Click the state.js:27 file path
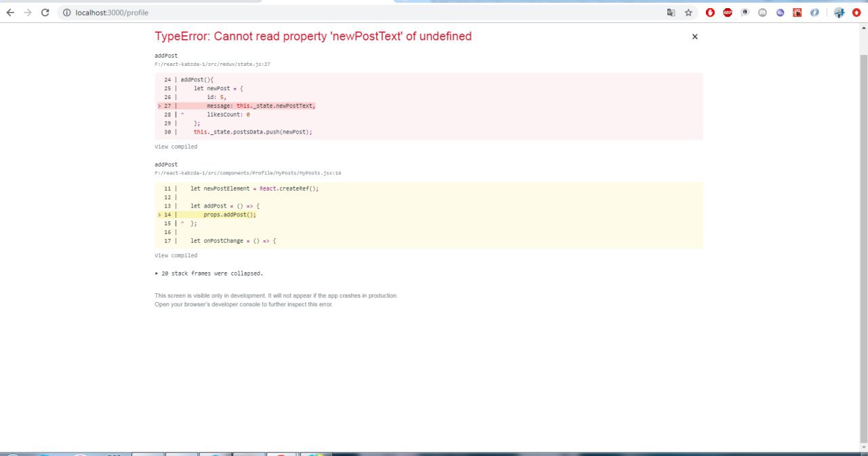This screenshot has height=456, width=868. click(212, 64)
